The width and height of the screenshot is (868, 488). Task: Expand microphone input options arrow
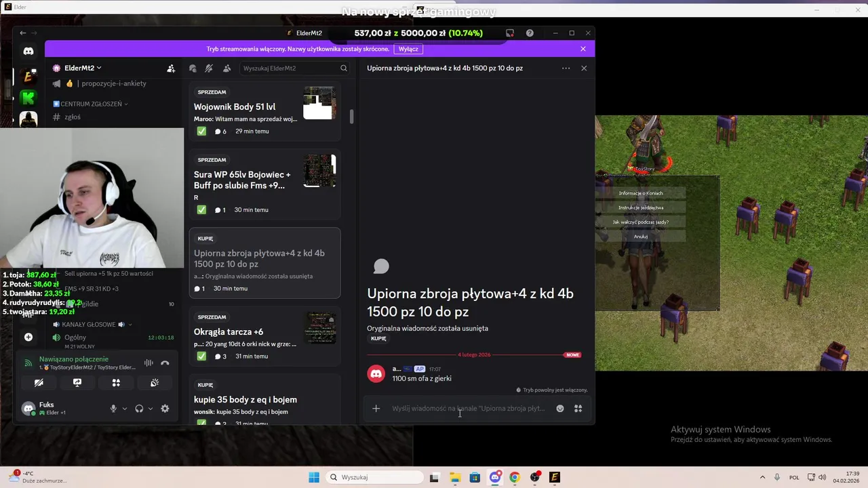pyautogui.click(x=124, y=409)
